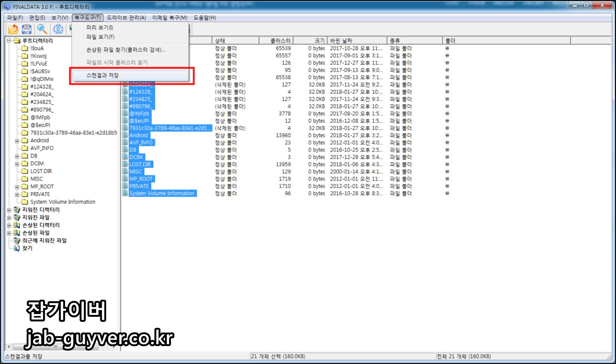Expand the 손상된 파일 node
This screenshot has height=364, width=616.
[x=9, y=233]
